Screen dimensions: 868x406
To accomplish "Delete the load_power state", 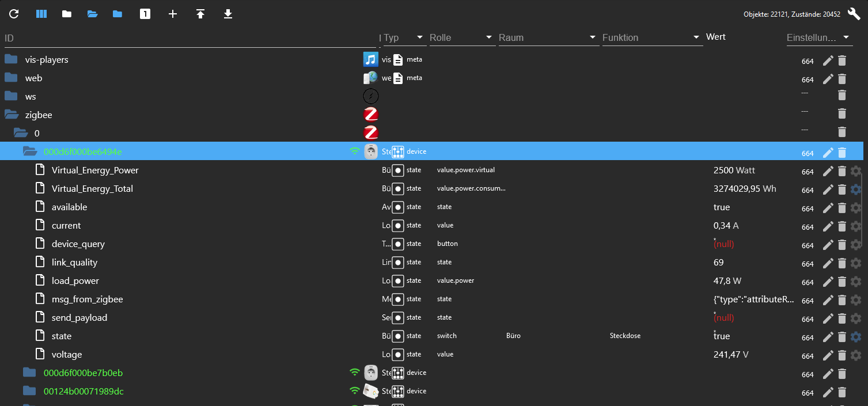I will [842, 282].
